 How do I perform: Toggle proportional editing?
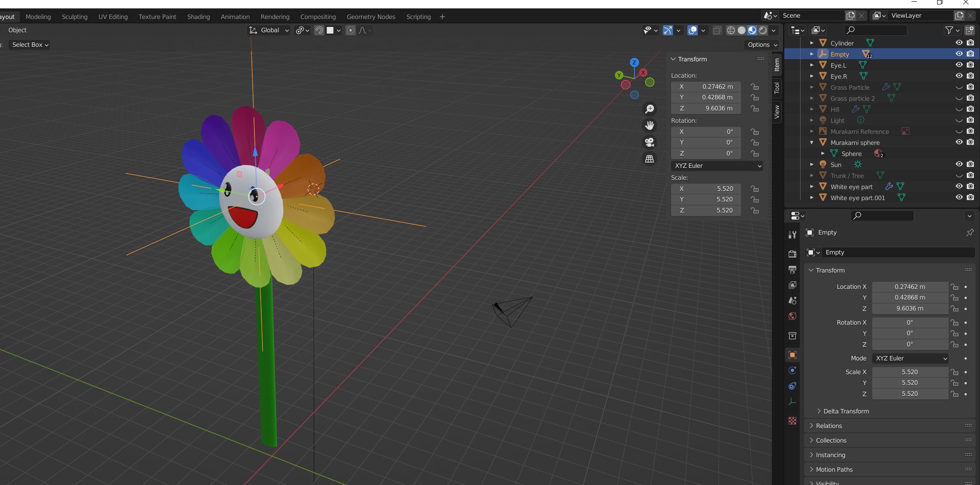pos(350,30)
